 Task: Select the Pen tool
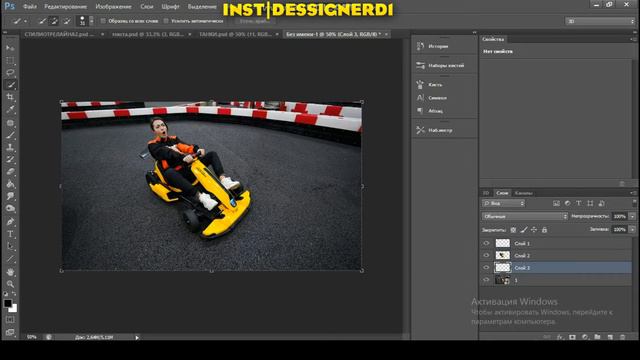(10, 222)
